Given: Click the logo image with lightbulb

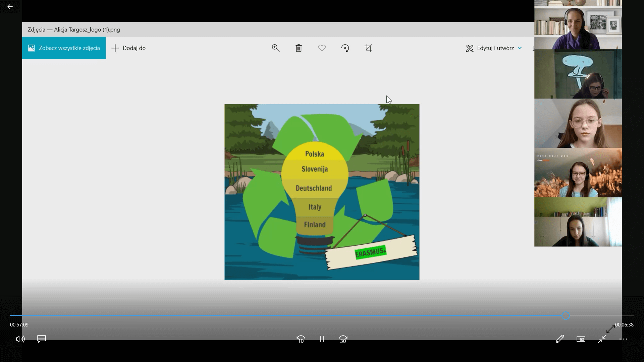Looking at the screenshot, I should pos(322,192).
